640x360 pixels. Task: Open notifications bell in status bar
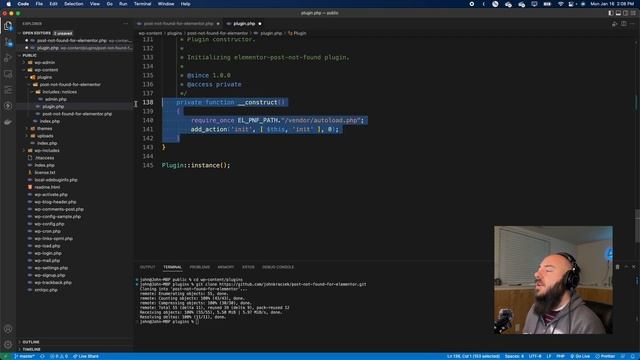tap(633, 356)
